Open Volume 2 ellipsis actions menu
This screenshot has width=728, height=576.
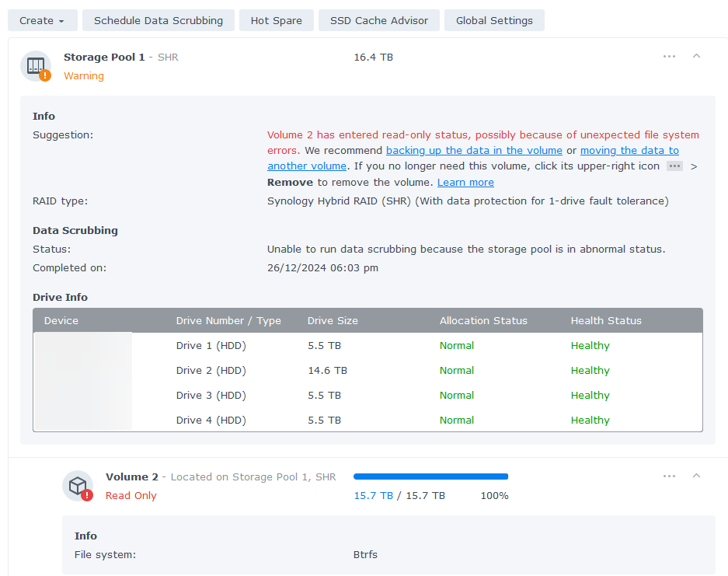669,477
